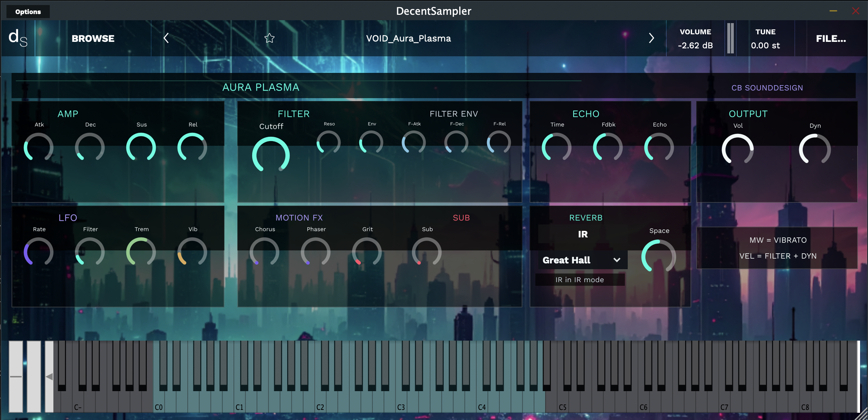868x420 pixels.
Task: Click the keyboard octave shift left arrow
Action: (49, 376)
